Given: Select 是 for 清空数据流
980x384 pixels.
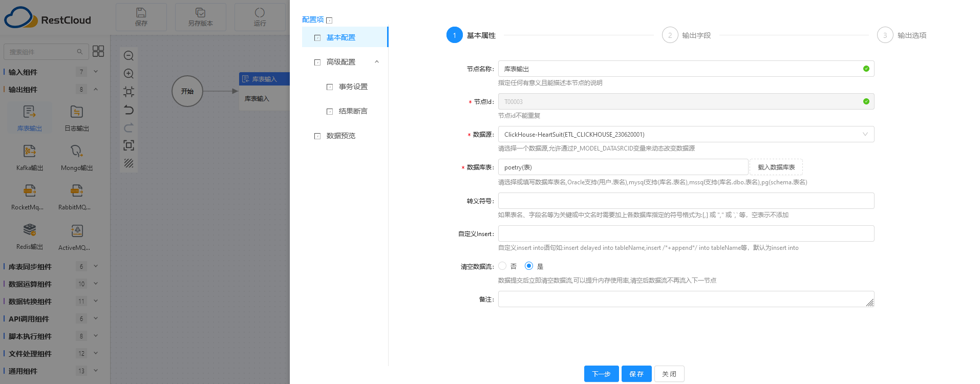Looking at the screenshot, I should pos(529,266).
